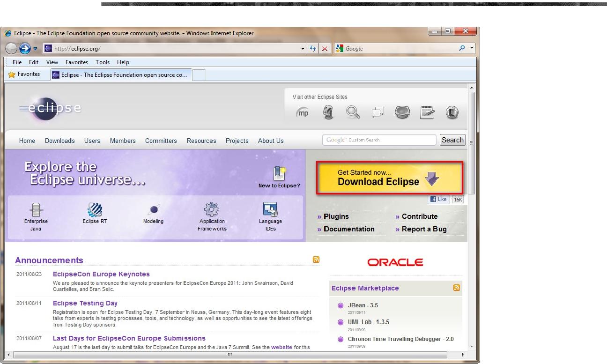
Task: Open the Resources navigation link
Action: point(201,141)
